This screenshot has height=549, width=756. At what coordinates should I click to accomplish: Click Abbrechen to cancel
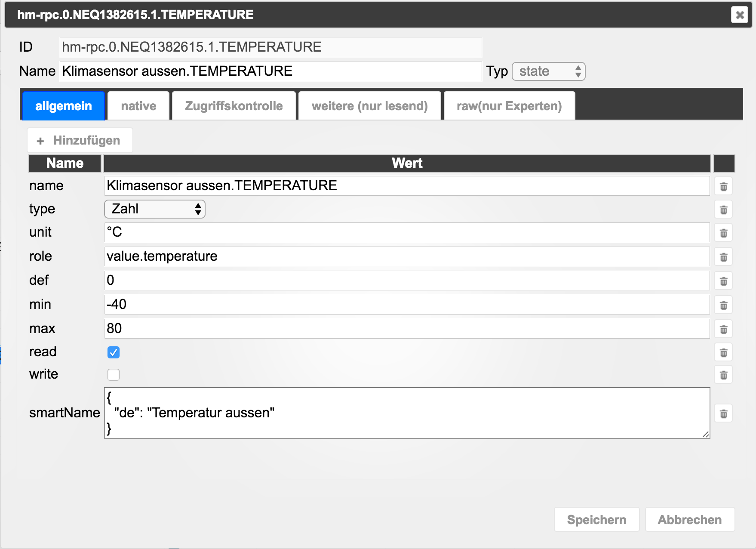(x=690, y=520)
